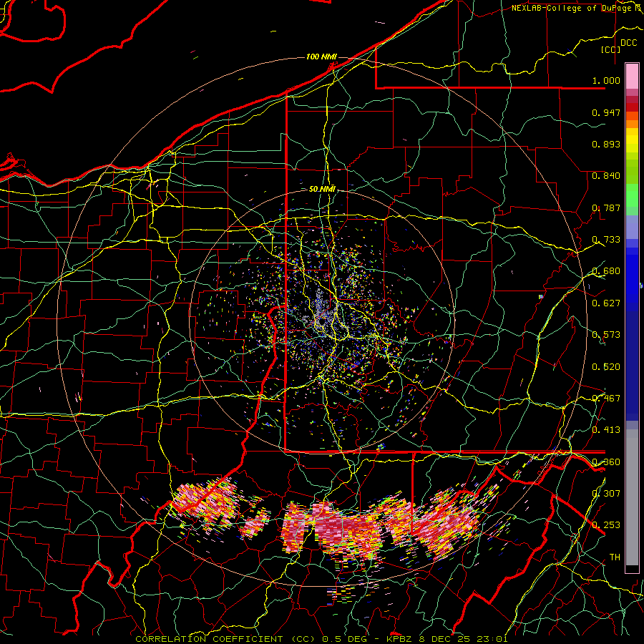Screen dimensions: 644x644
Task: Select the 0.840 legend value
Action: pos(606,176)
